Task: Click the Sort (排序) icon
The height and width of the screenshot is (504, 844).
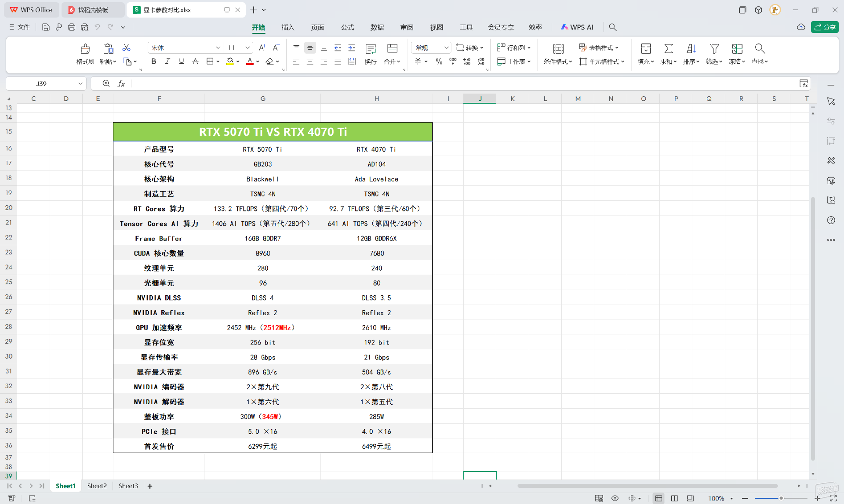Action: pyautogui.click(x=691, y=48)
